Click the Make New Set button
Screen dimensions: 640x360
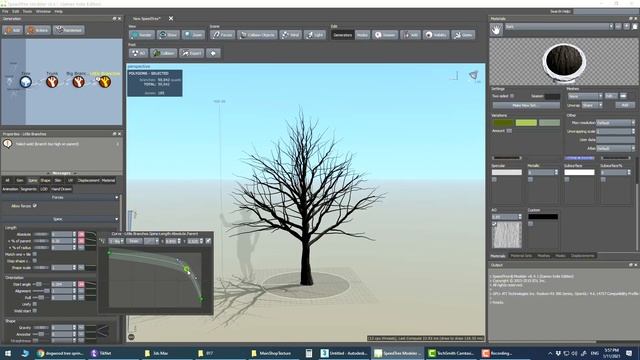[526, 105]
